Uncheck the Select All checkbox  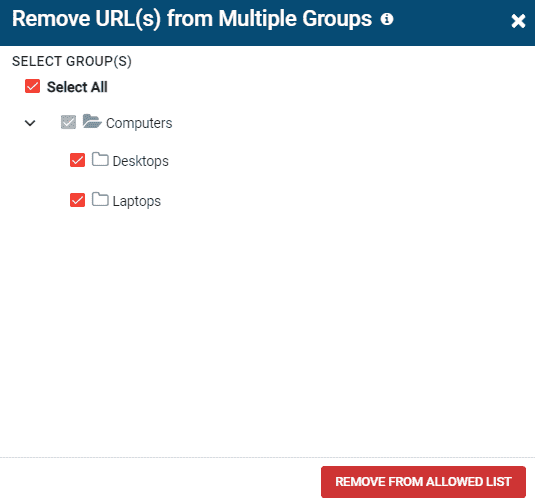tap(32, 86)
